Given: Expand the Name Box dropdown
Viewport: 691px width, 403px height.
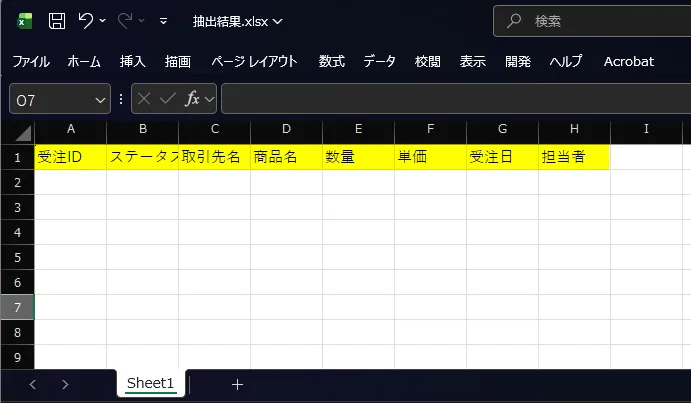Looking at the screenshot, I should pos(100,99).
